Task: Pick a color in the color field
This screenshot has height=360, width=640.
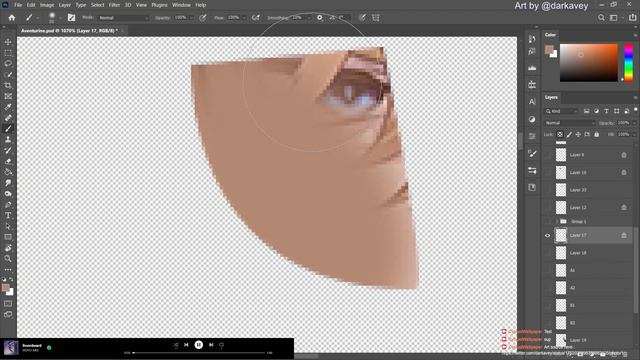Action: pos(589,63)
